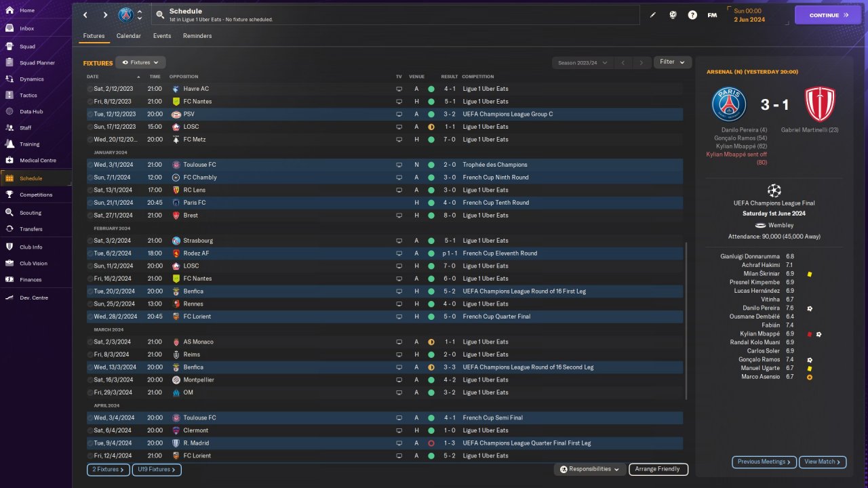This screenshot has height=488, width=868.
Task: Go to the Training screen
Action: [x=29, y=144]
